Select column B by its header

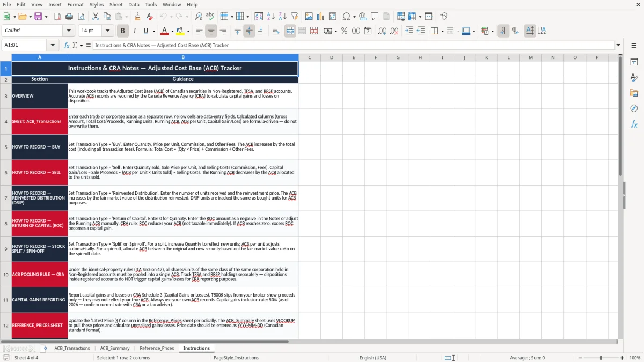pyautogui.click(x=183, y=57)
